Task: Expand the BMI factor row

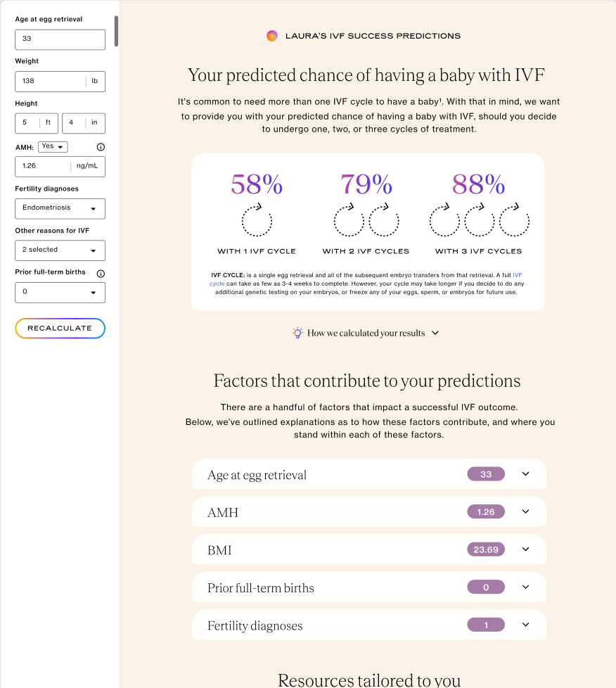Action: 525,549
